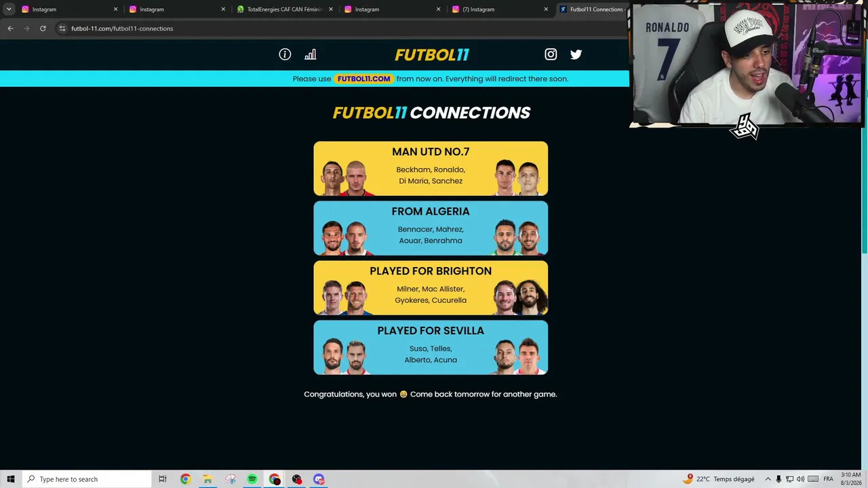
Task: Click the microphone icon in system tray
Action: (x=778, y=479)
